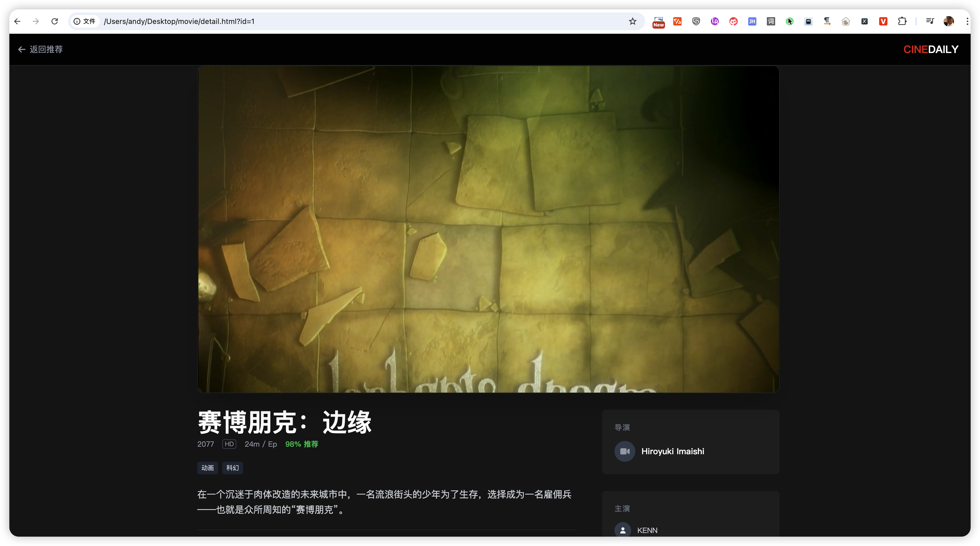Open the JH browser extension
Viewport: 980px width, 546px height.
(x=752, y=21)
